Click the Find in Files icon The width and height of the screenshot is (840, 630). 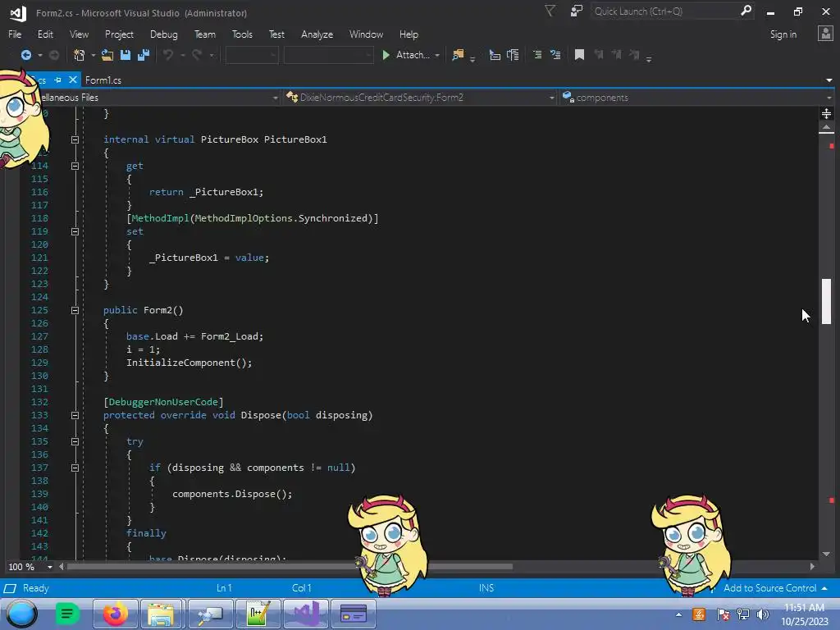coord(458,55)
